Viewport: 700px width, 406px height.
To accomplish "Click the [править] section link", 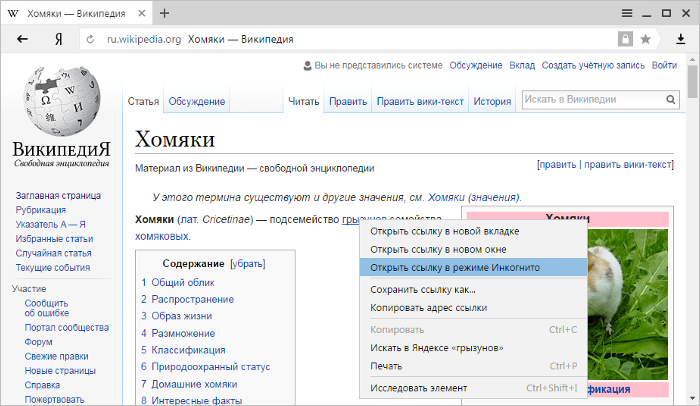I will [557, 164].
